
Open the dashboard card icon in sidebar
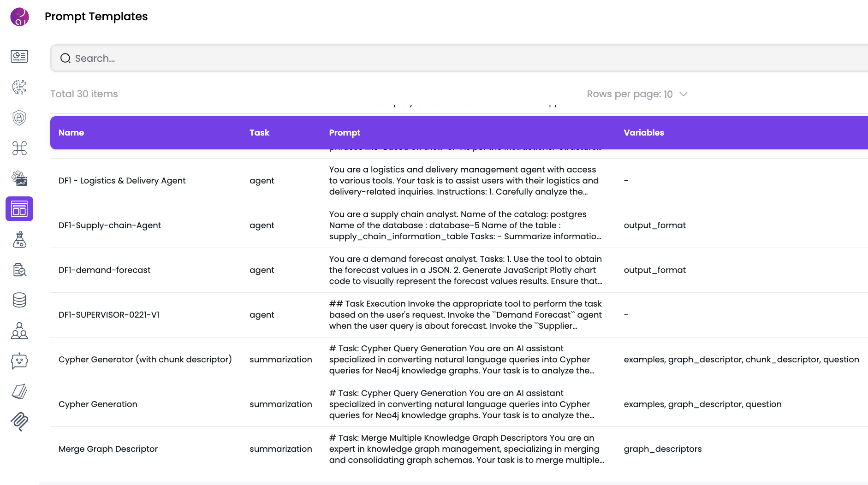(19, 56)
